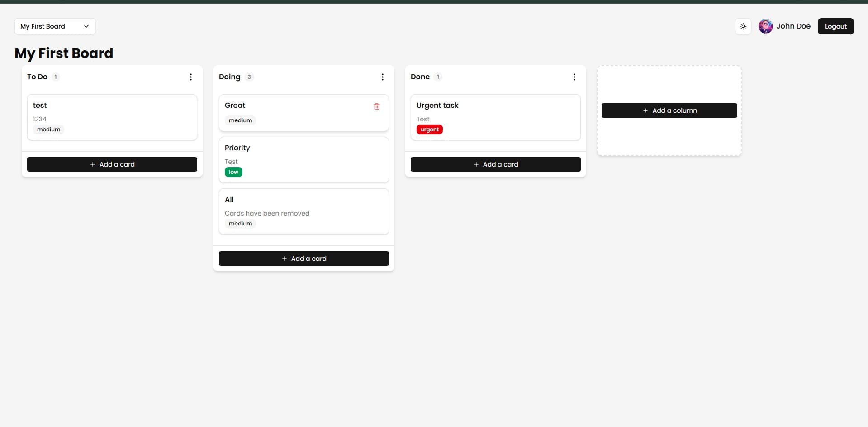This screenshot has width=868, height=427.
Task: Open the My First Board board selector
Action: pos(54,26)
